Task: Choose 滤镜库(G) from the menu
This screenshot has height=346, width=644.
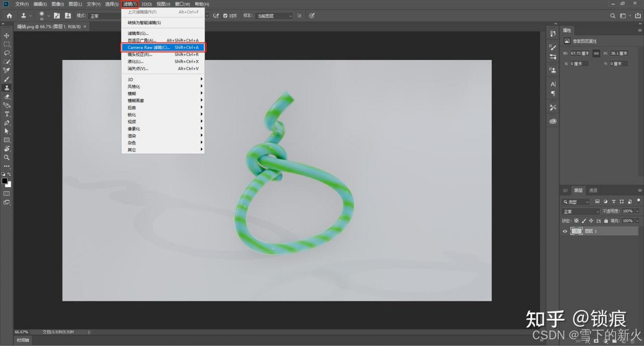Action: (x=163, y=33)
